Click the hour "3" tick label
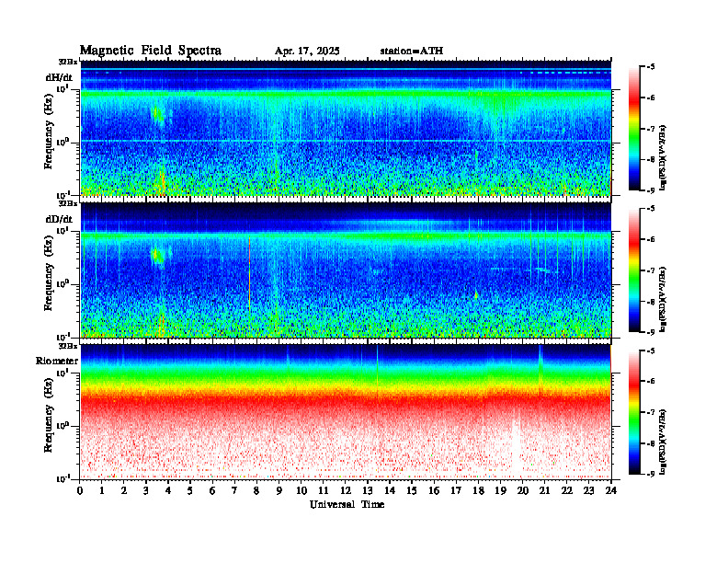This screenshot has width=728, height=563. click(x=146, y=490)
